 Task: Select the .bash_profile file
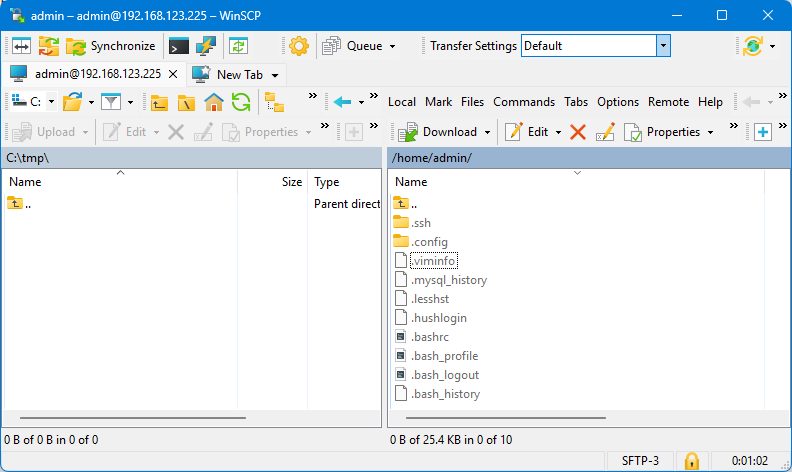[435, 356]
